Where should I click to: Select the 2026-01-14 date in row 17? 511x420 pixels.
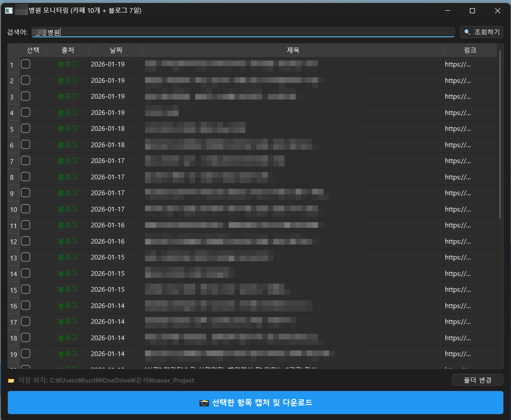108,322
